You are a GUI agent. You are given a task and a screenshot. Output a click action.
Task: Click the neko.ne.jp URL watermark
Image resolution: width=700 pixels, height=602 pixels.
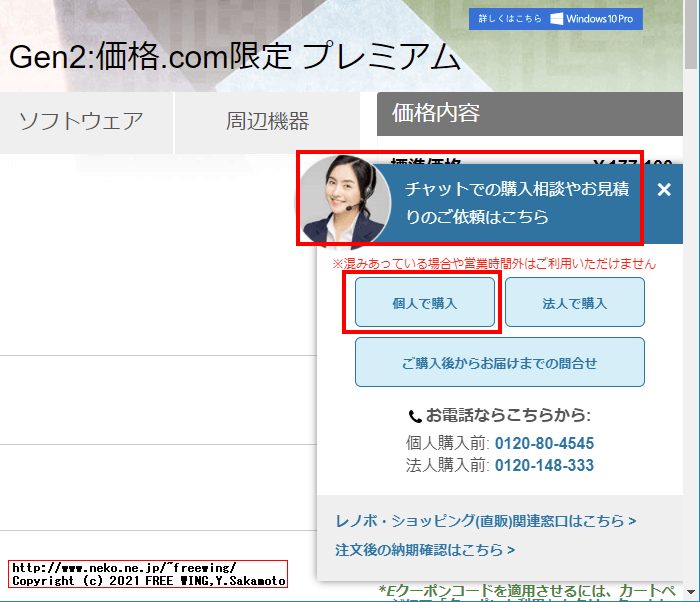pos(123,567)
